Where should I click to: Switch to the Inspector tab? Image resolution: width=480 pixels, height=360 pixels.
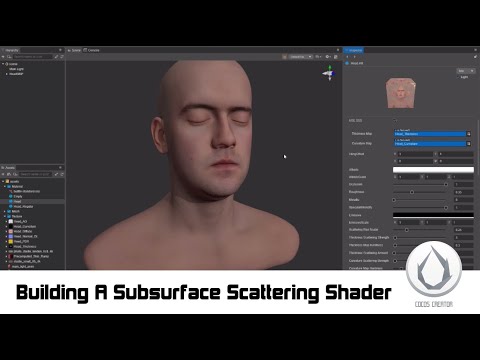click(354, 50)
